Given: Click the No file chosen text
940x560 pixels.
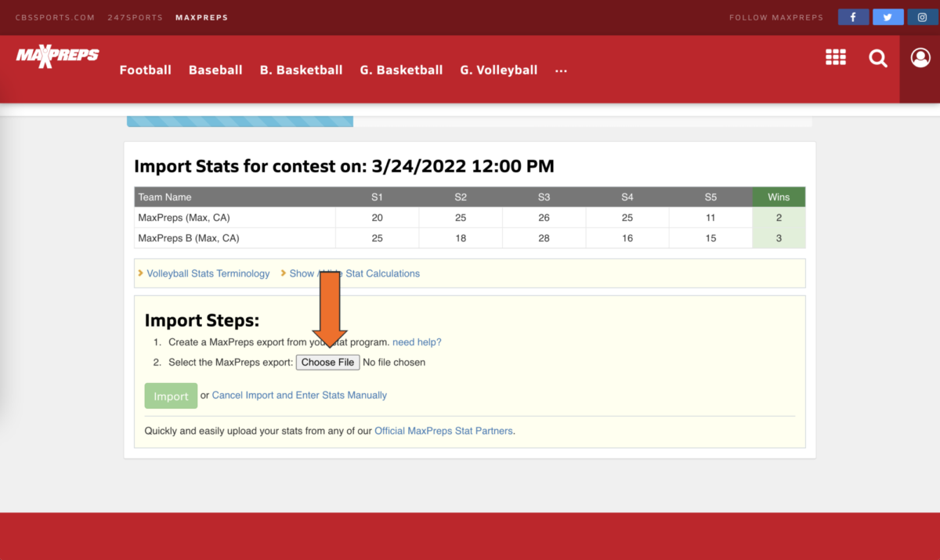Looking at the screenshot, I should pyautogui.click(x=394, y=363).
